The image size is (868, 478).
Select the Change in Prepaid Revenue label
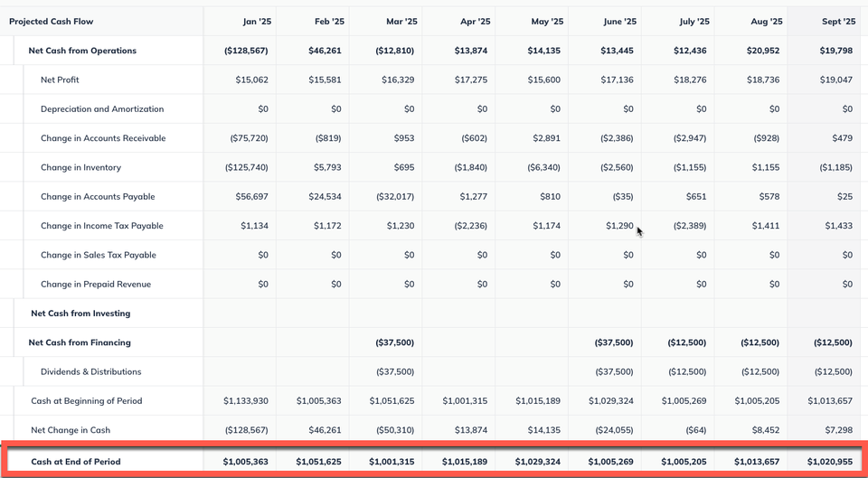point(96,285)
